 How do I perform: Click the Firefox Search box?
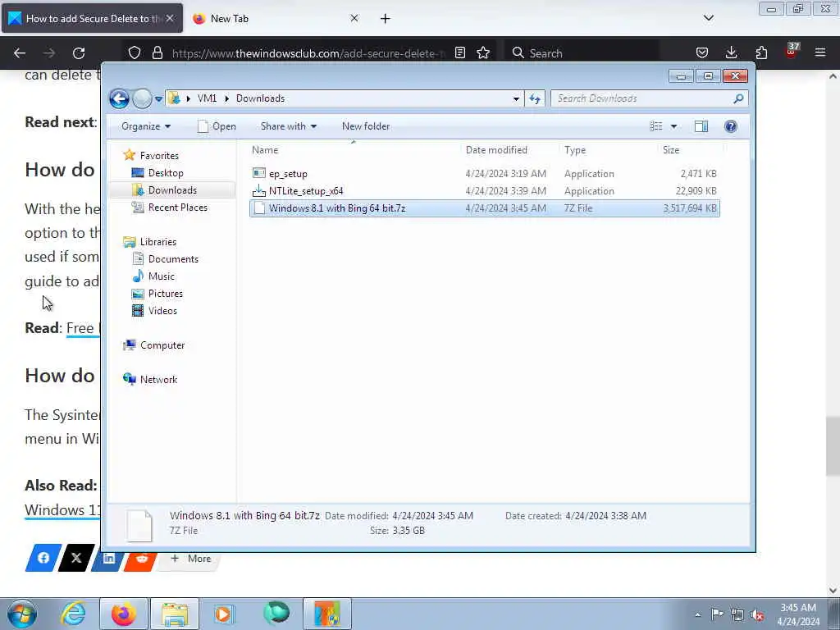coord(582,53)
